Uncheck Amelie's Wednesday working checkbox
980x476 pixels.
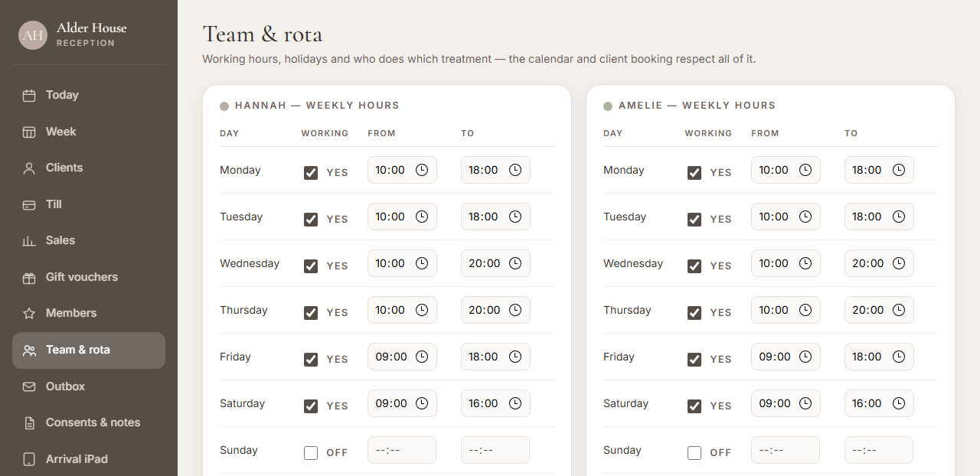point(694,266)
